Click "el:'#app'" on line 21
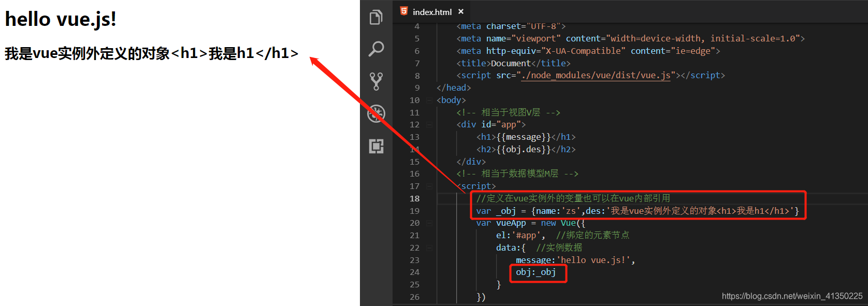The image size is (868, 306). (x=520, y=236)
